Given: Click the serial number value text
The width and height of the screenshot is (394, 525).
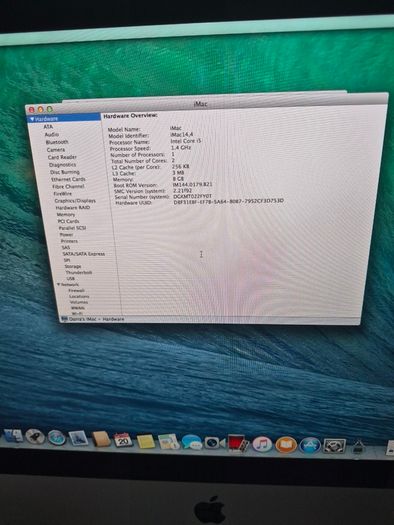Looking at the screenshot, I should (192, 196).
